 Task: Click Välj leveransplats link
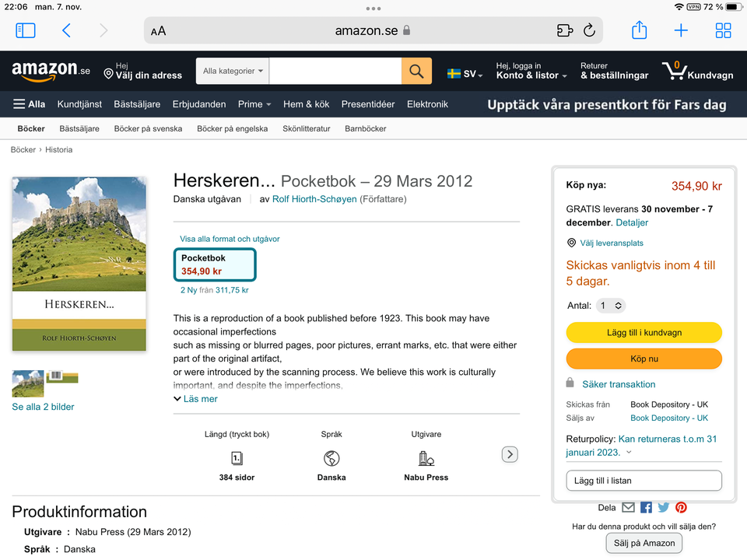click(612, 243)
